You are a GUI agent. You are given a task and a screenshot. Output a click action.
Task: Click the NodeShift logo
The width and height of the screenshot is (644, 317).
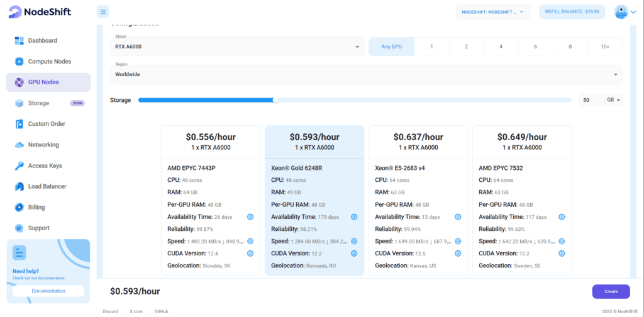click(40, 12)
